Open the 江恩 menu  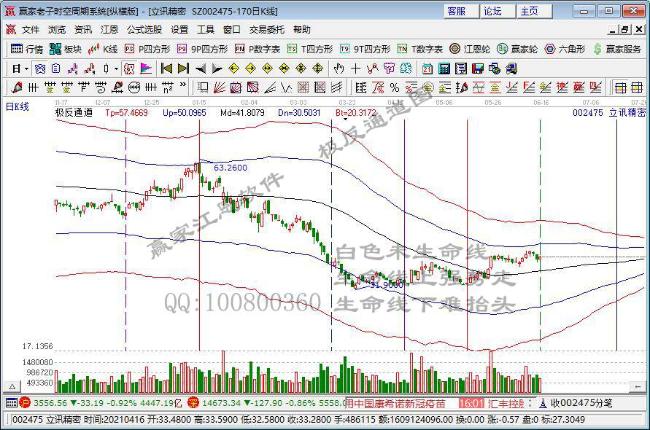click(109, 29)
